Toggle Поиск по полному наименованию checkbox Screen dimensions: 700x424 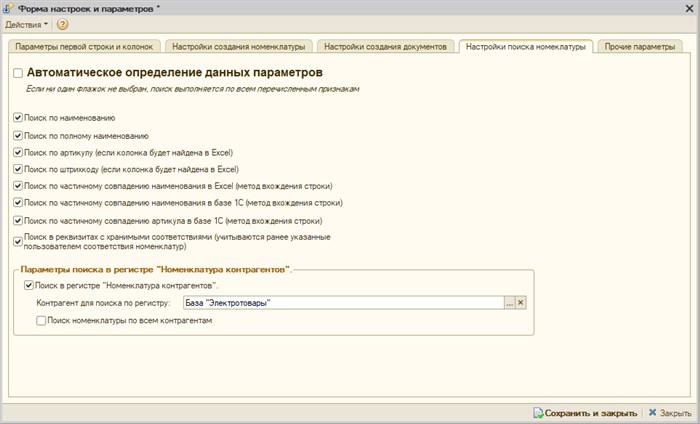pyautogui.click(x=18, y=136)
